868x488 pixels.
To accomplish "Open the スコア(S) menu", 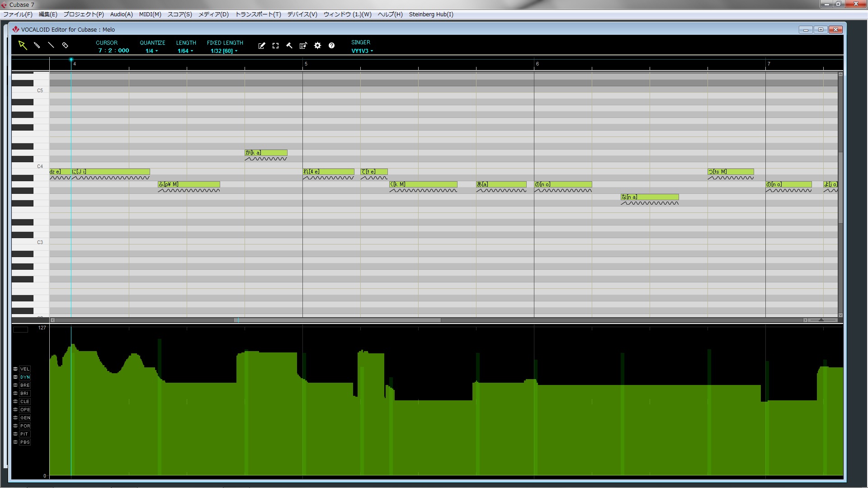I will tap(180, 14).
